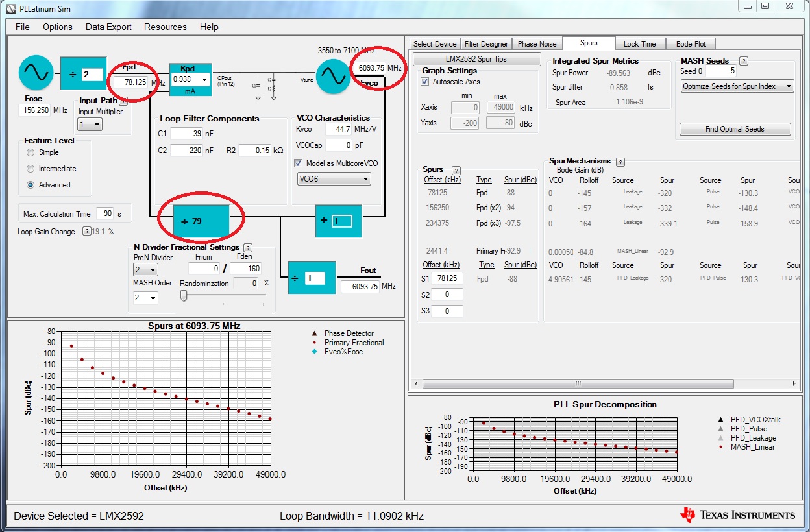Switch to the Filter Designer tab
810x532 pixels.
[x=486, y=44]
